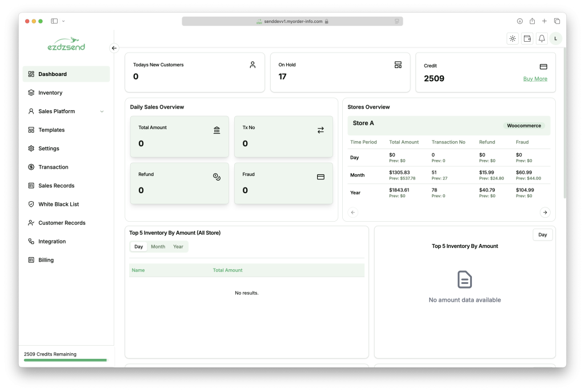The height and width of the screenshot is (392, 585).
Task: Click the On Hold layout icon
Action: click(x=398, y=65)
